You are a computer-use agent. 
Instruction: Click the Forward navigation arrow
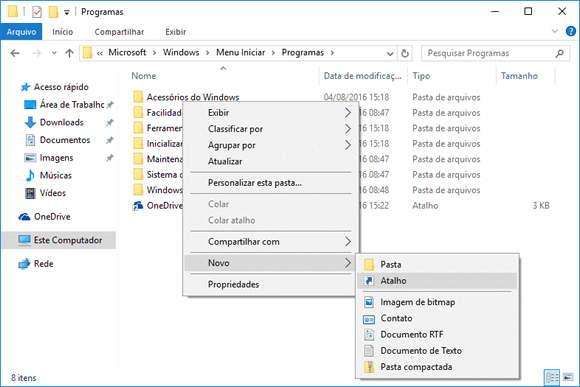pos(36,53)
